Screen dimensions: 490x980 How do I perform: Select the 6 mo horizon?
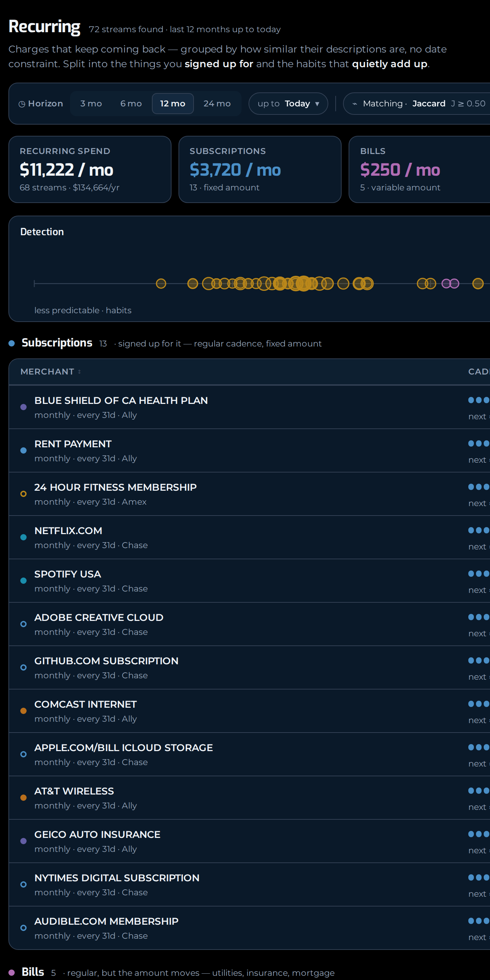[131, 104]
